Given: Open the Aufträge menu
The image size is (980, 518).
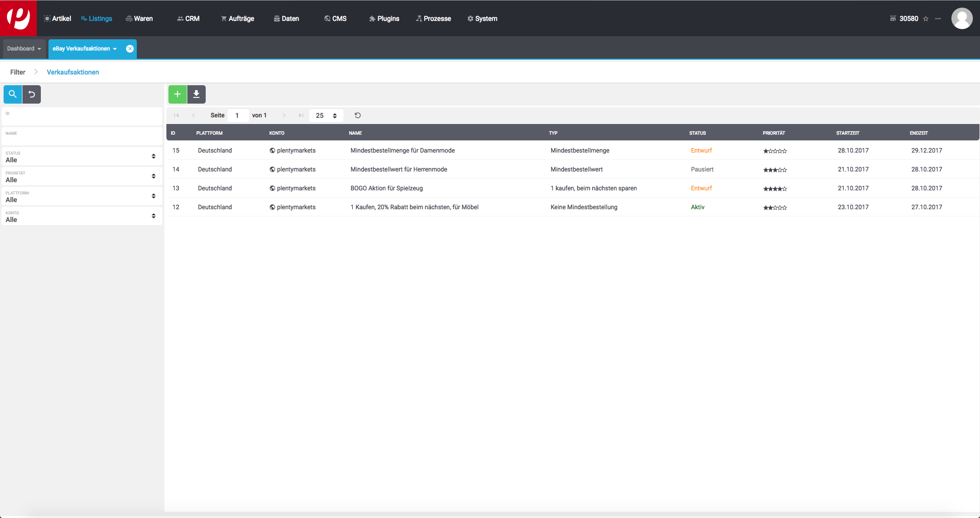Looking at the screenshot, I should [x=237, y=18].
